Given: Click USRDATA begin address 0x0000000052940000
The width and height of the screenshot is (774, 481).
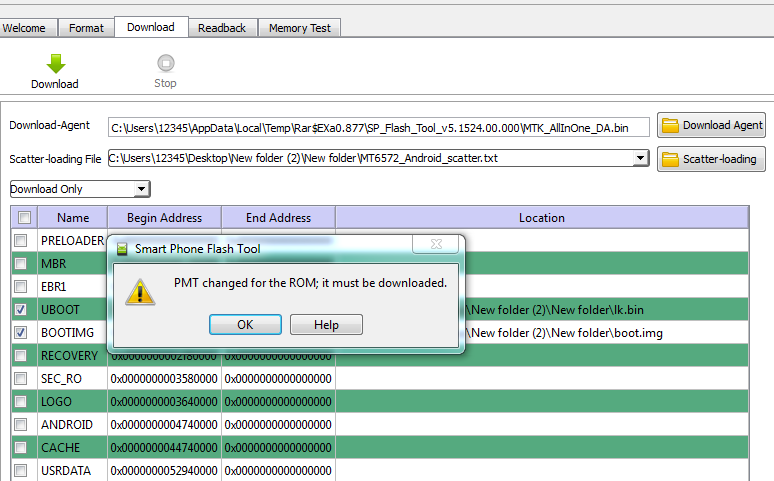Looking at the screenshot, I should 164,471.
